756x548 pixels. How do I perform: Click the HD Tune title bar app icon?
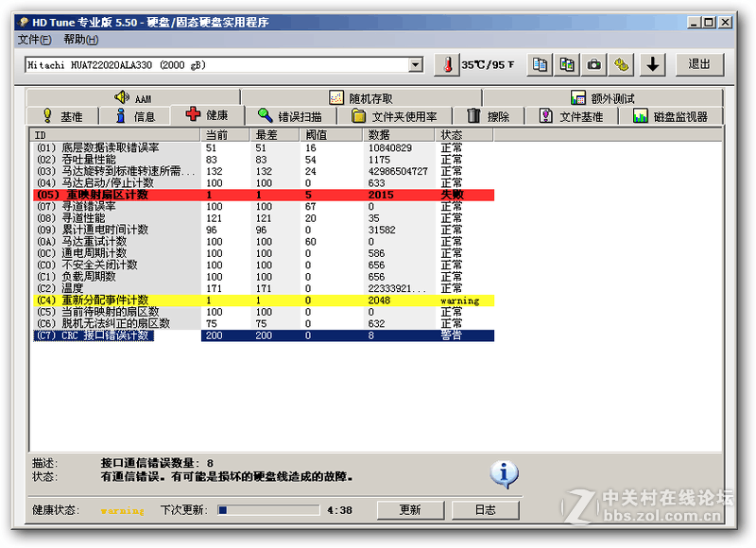tap(22, 22)
